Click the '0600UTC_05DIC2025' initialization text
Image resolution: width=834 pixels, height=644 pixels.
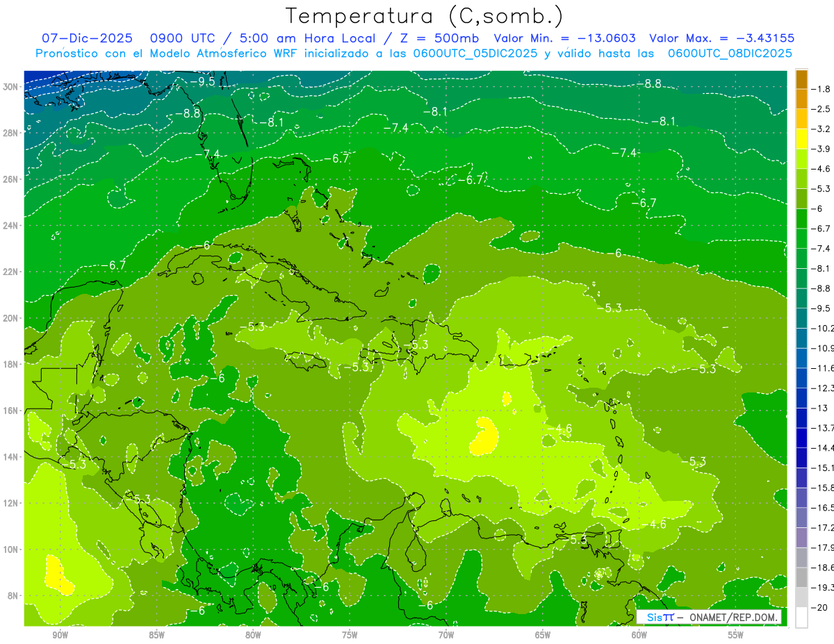pyautogui.click(x=475, y=53)
